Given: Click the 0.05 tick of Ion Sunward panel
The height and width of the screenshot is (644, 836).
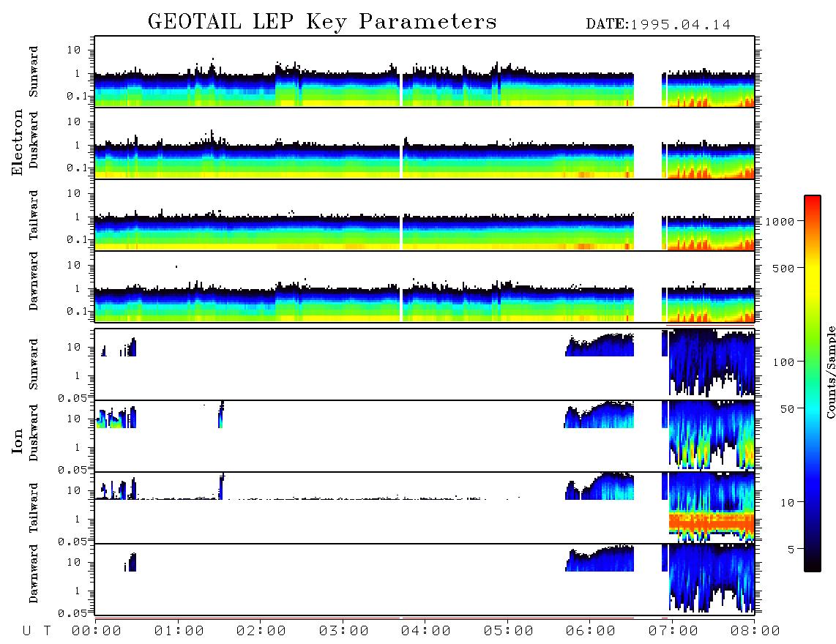Looking at the screenshot, I should (x=72, y=397).
